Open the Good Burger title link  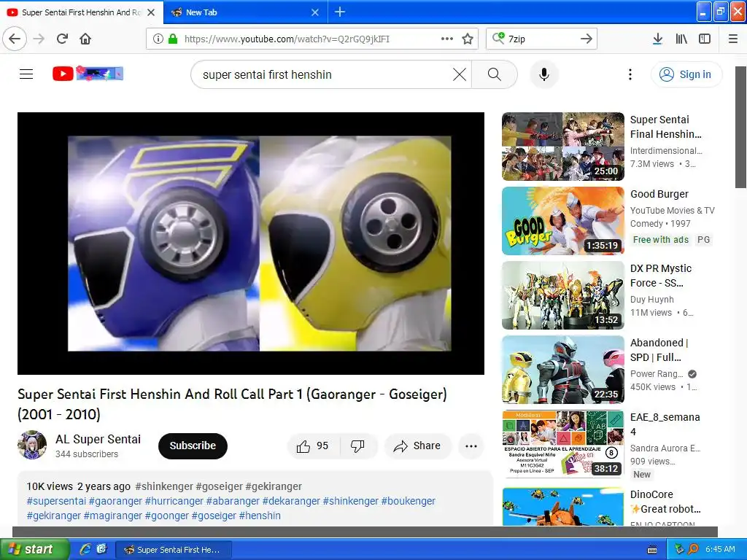[659, 194]
